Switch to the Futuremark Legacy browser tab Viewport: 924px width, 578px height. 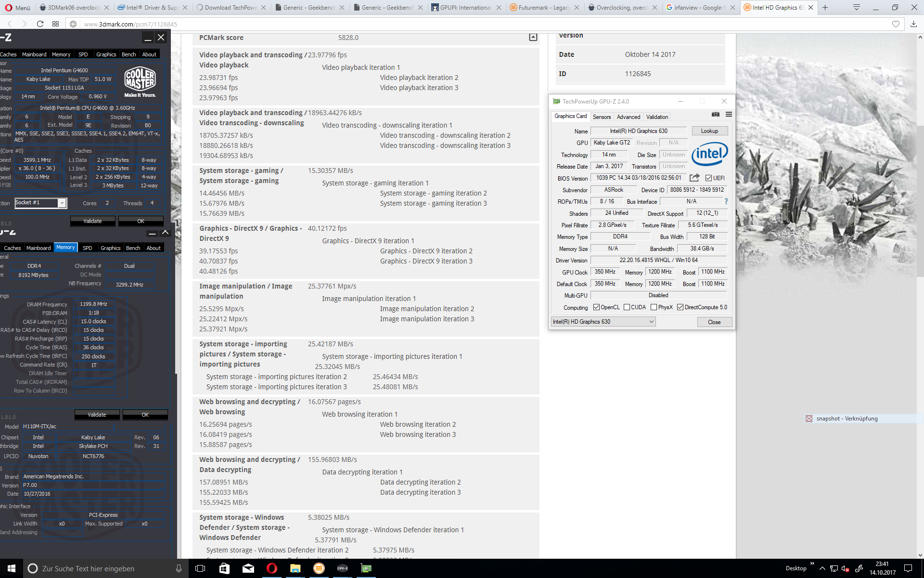click(544, 8)
